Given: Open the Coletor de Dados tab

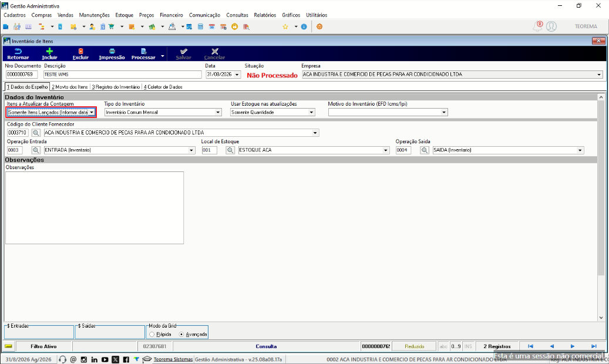Looking at the screenshot, I should (163, 87).
